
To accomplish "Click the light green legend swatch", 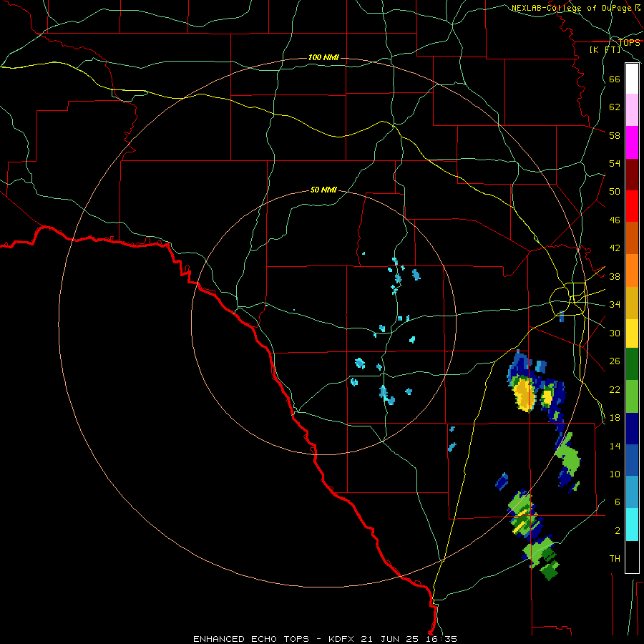I will click(x=632, y=396).
